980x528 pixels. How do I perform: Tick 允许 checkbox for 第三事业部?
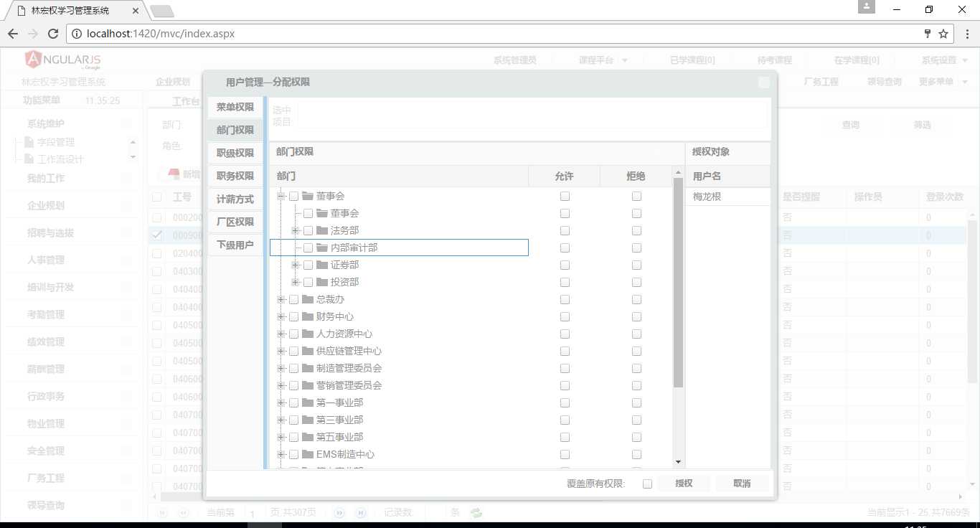pyautogui.click(x=565, y=420)
